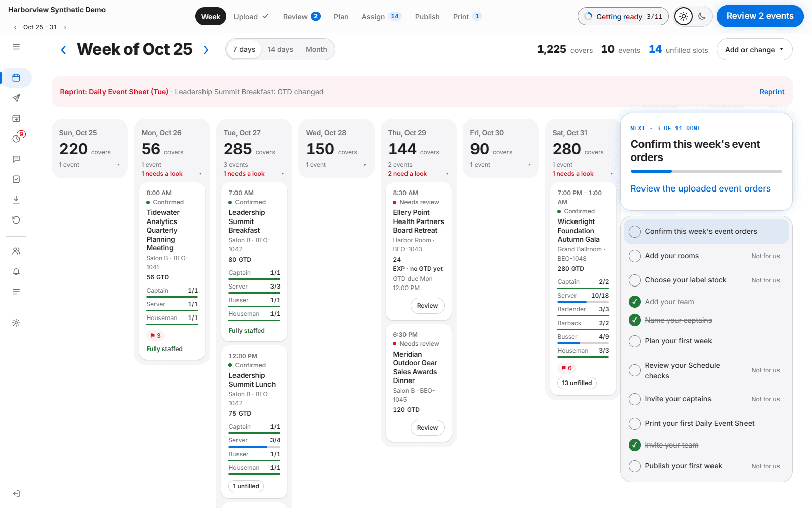The image size is (812, 508).
Task: Check off Print your first Daily Event Sheet
Action: pyautogui.click(x=635, y=424)
